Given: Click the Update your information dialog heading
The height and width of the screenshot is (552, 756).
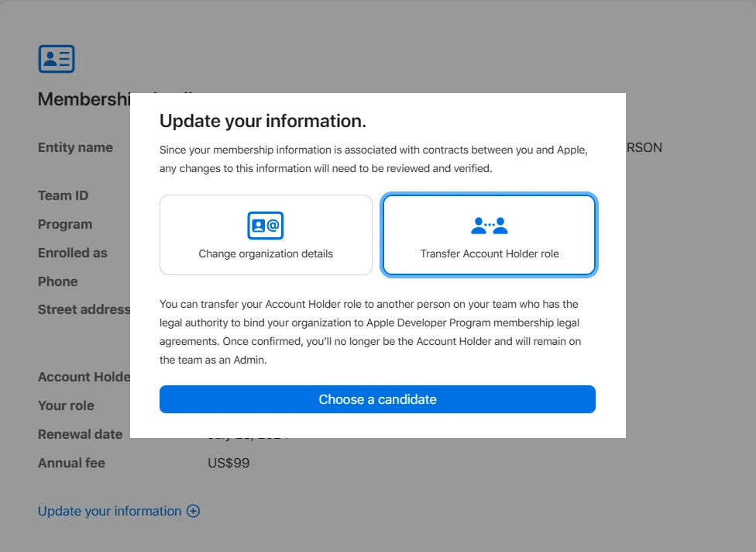Looking at the screenshot, I should tap(263, 121).
